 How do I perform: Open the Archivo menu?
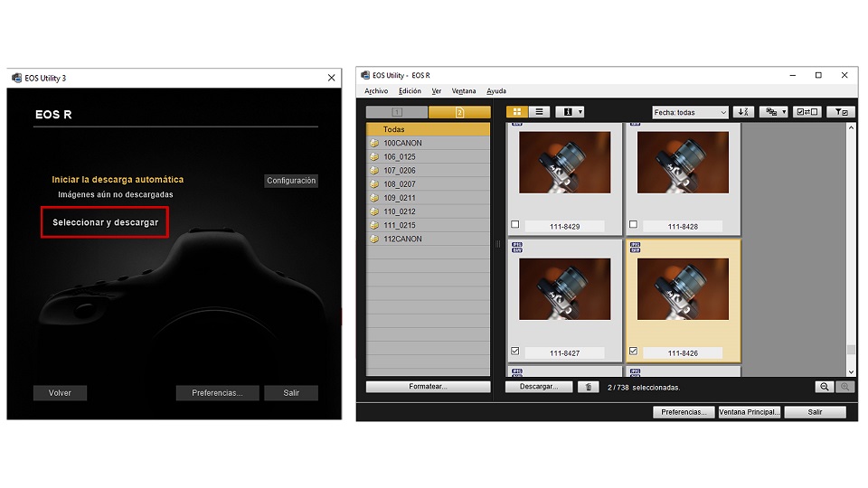click(375, 91)
